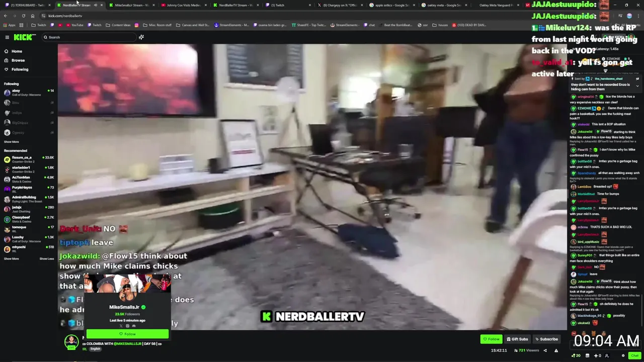
Task: Click the Chrome profile avatar icon
Action: [629, 16]
